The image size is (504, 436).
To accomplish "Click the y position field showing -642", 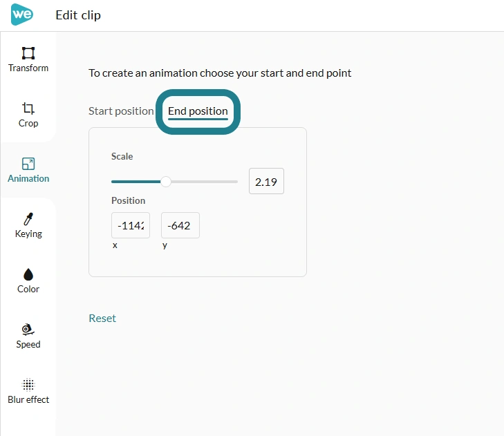I will click(x=180, y=225).
